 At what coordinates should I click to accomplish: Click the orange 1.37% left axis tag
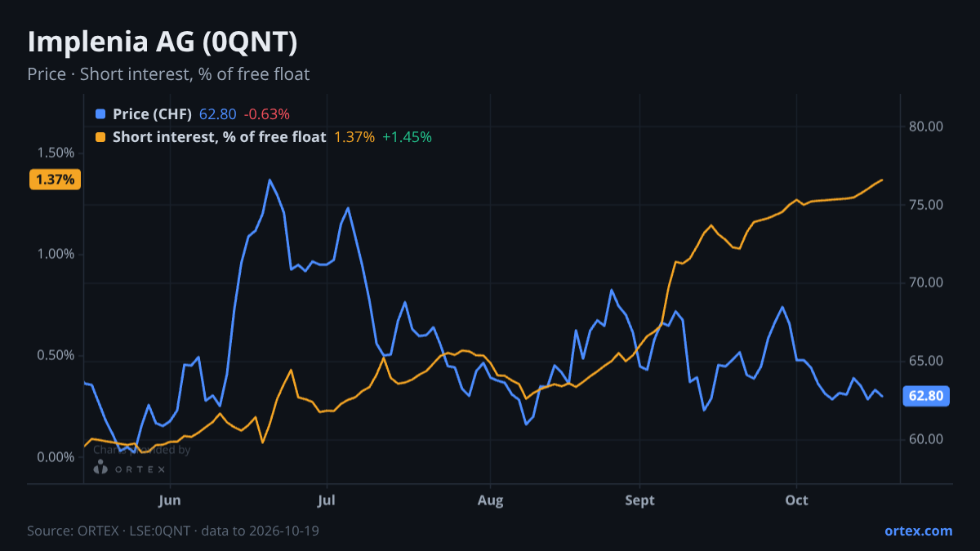pyautogui.click(x=56, y=180)
